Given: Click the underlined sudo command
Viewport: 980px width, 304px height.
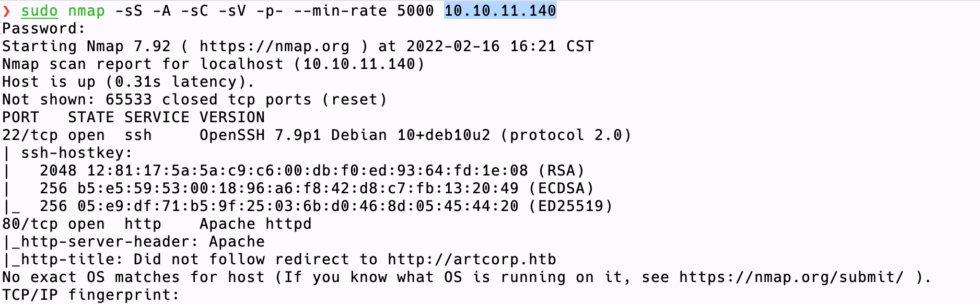Looking at the screenshot, I should coord(39,11).
